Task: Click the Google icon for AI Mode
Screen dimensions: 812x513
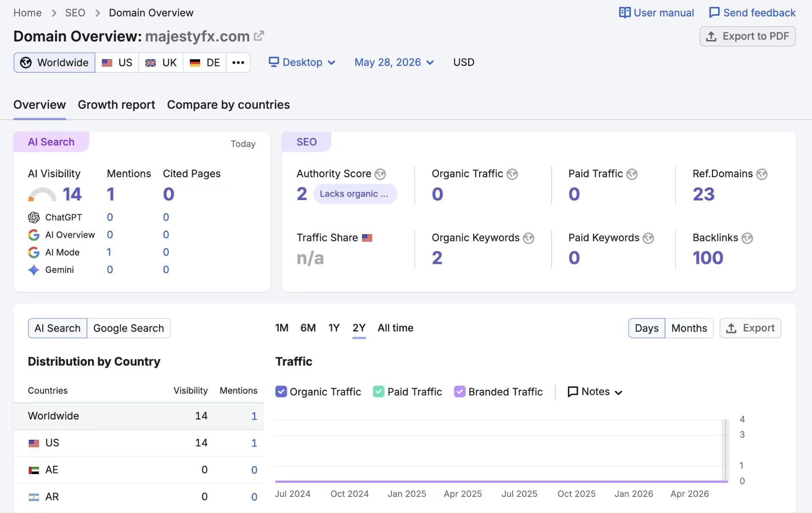Action: coord(34,252)
